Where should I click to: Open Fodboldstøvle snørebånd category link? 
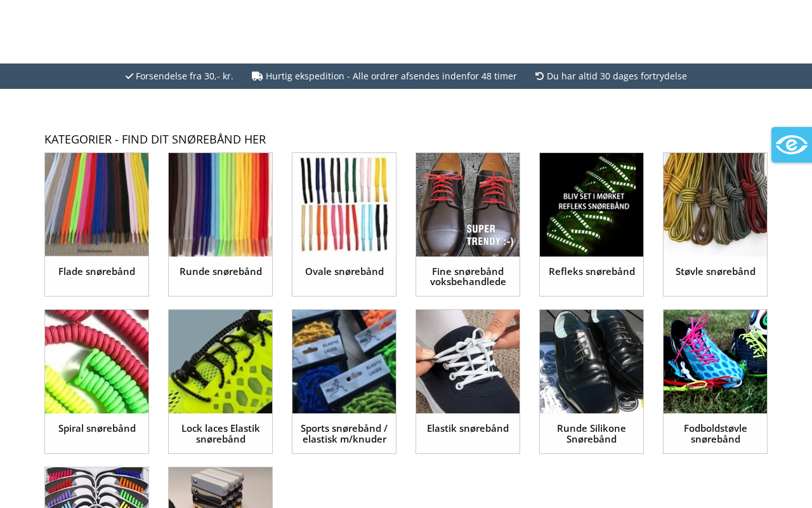coord(715,434)
